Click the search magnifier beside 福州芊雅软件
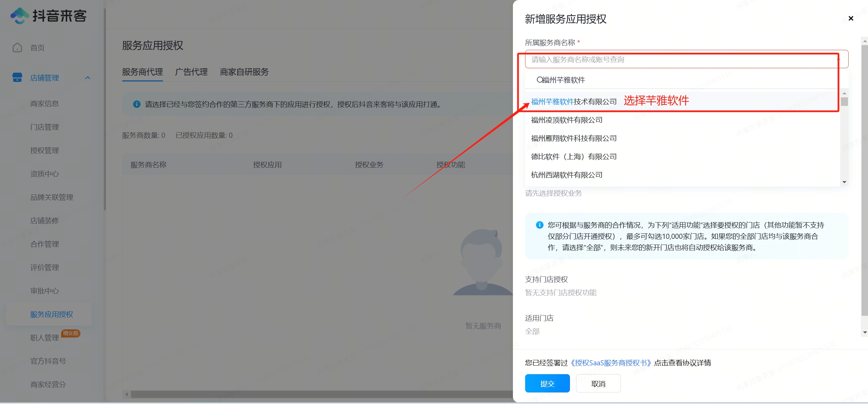Screen dimensions: 868x404 (x=540, y=80)
